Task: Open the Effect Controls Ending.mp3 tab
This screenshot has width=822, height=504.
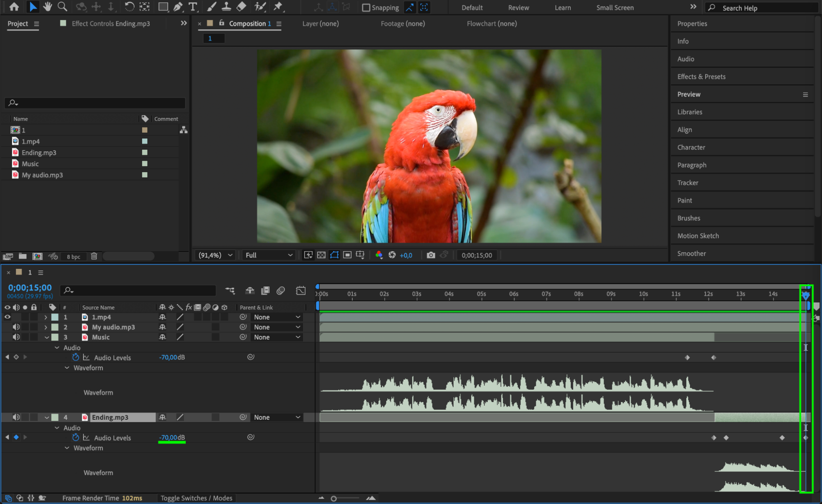Action: point(111,23)
